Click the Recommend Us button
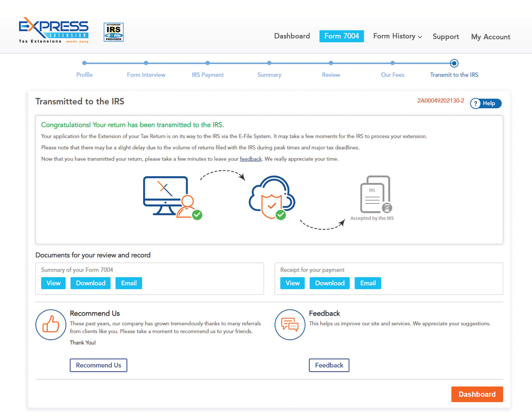 pyautogui.click(x=98, y=365)
